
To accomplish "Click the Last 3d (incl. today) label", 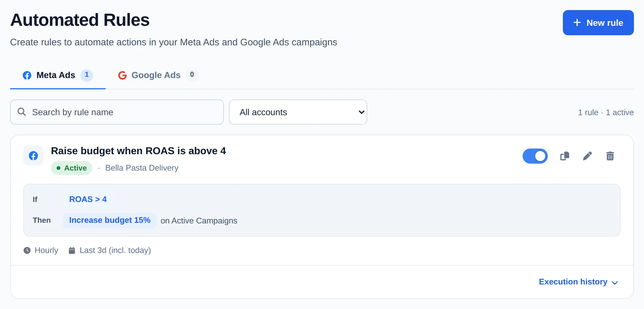I will 110,250.
